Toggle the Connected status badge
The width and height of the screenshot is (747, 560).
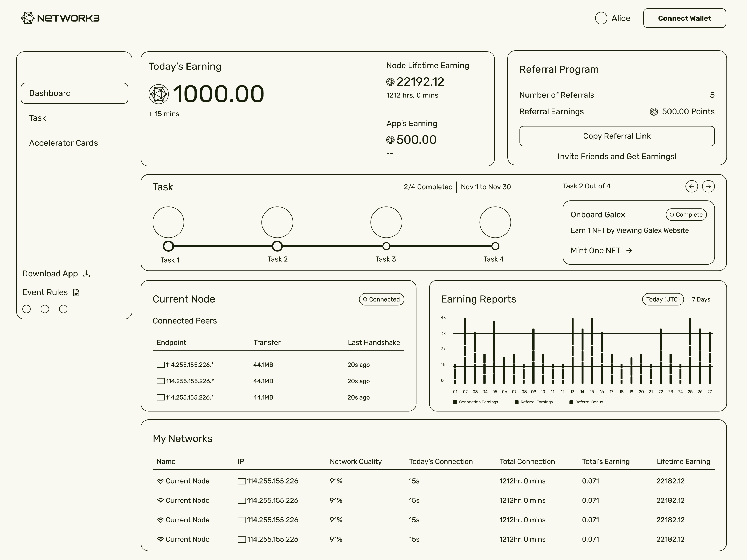point(381,299)
